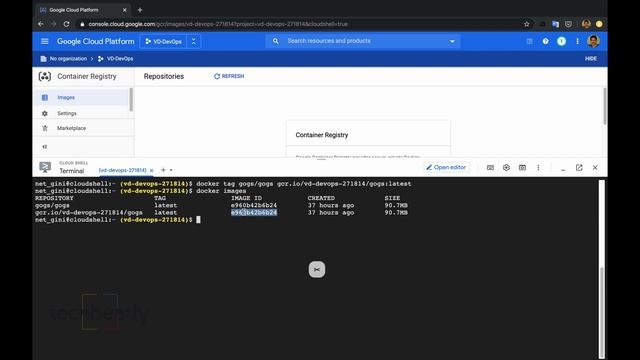Minimize the Cloud Shell panel
Screen dimensions: 640x360
(563, 169)
